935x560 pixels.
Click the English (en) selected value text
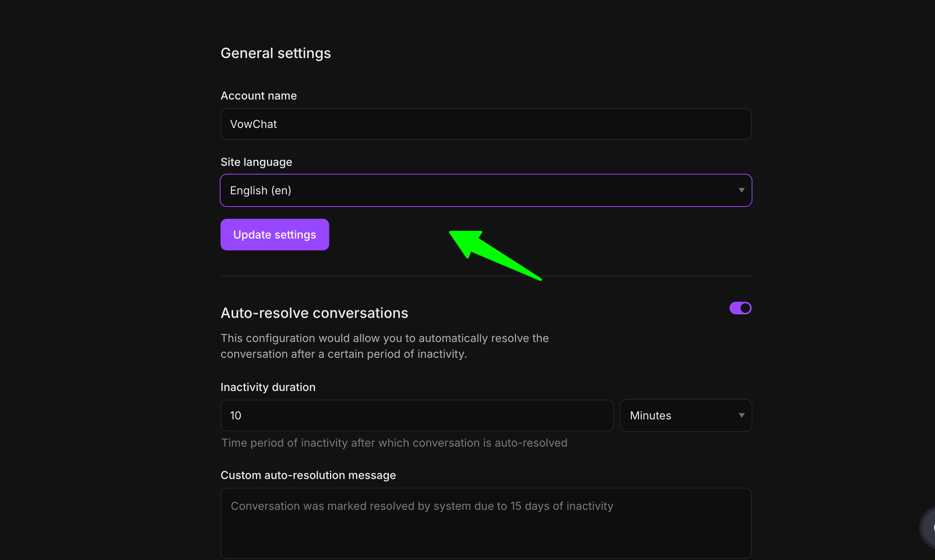coord(260,190)
